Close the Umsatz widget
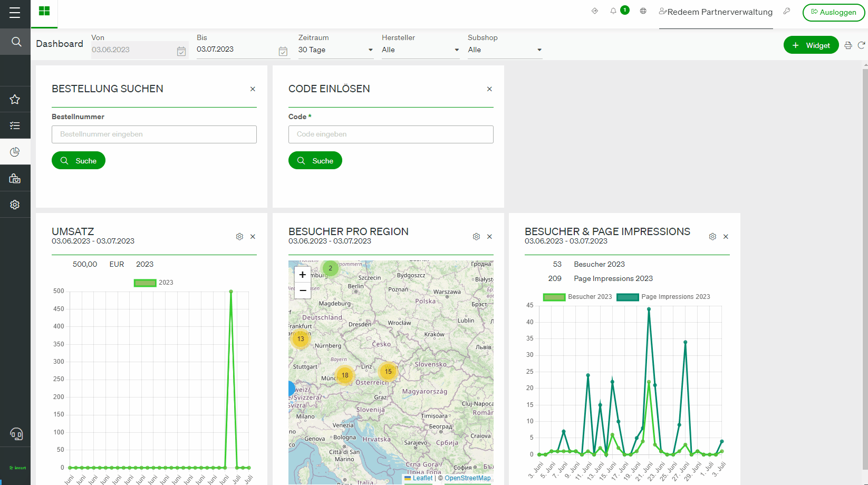 click(x=253, y=237)
